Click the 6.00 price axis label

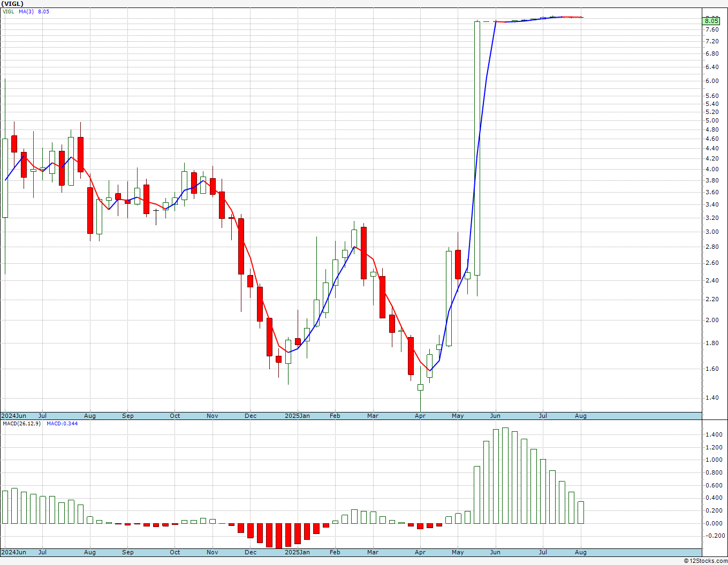pos(712,81)
